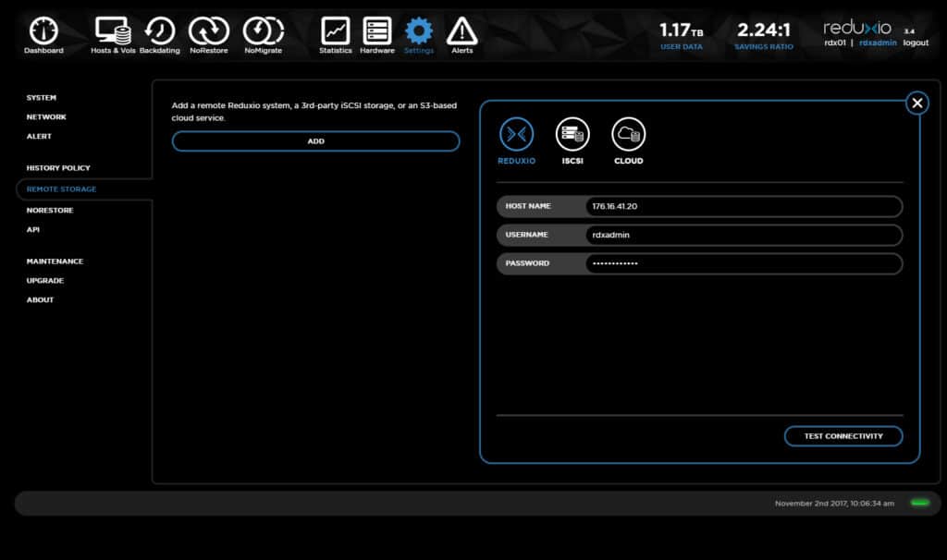947x560 pixels.
Task: Click the Test Connectivity button
Action: click(x=843, y=435)
